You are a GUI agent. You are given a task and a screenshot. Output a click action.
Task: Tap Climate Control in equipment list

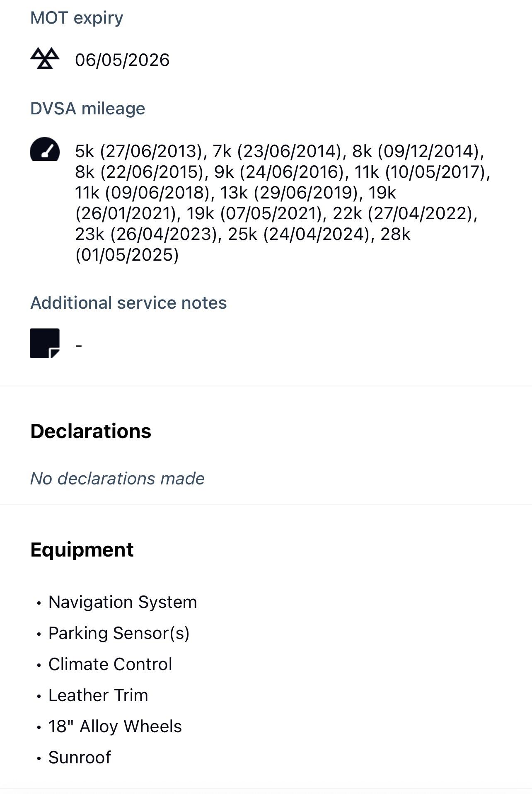coord(110,664)
